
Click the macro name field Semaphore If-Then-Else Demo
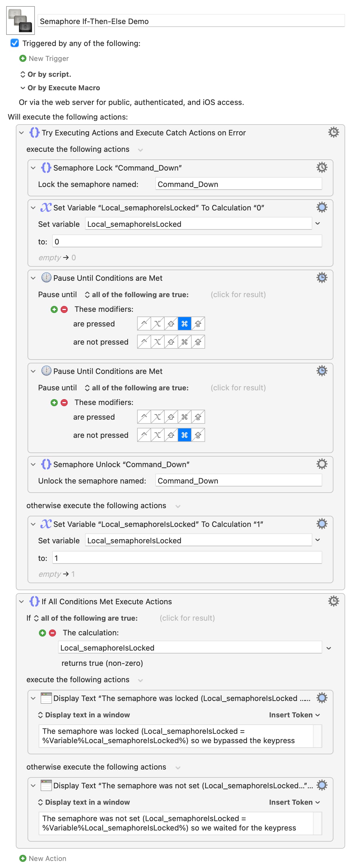tap(191, 21)
